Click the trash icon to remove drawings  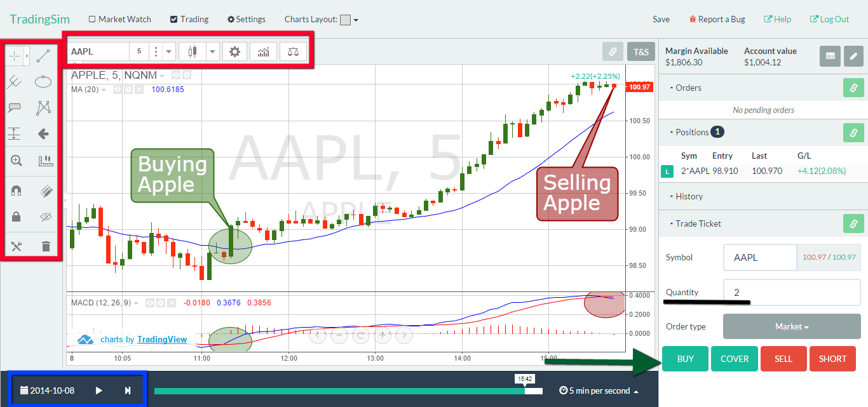pyautogui.click(x=46, y=246)
